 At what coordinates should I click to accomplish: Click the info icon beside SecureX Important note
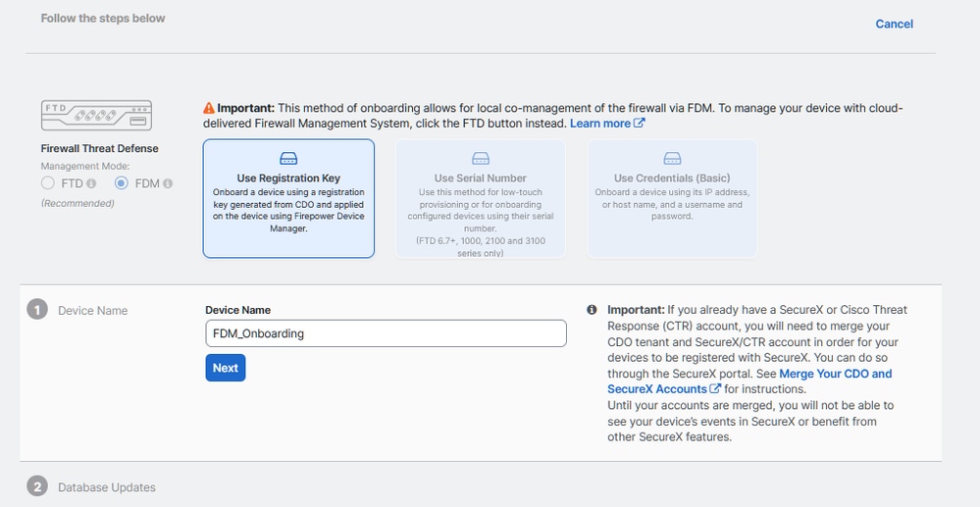tap(592, 310)
